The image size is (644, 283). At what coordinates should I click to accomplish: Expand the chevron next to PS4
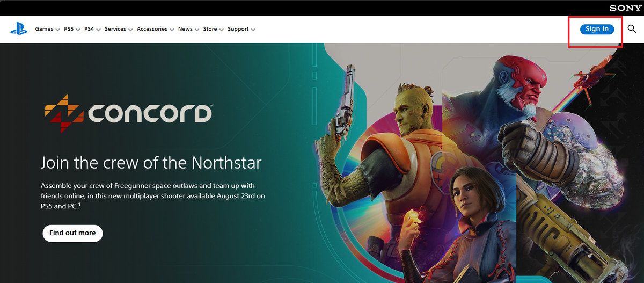[x=99, y=30]
